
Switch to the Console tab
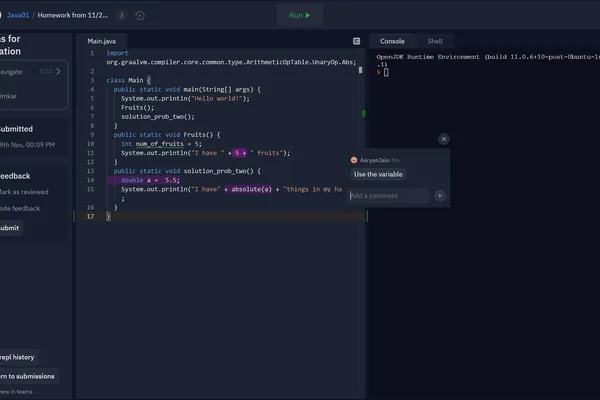[392, 41]
